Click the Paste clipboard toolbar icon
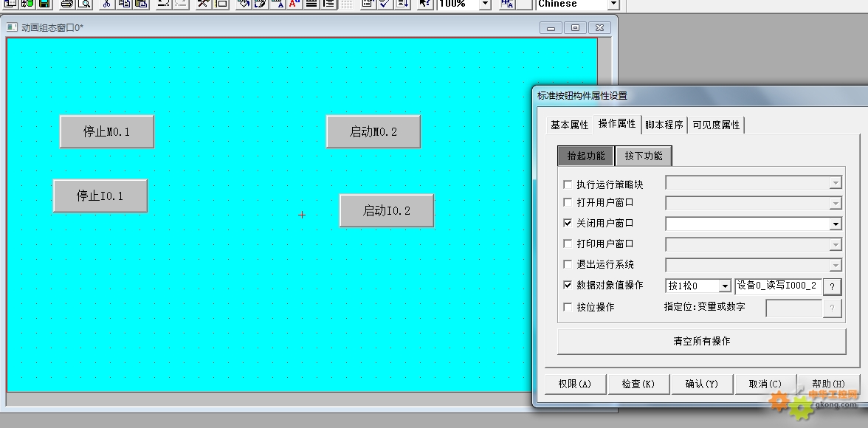This screenshot has width=868, height=428. 142,4
